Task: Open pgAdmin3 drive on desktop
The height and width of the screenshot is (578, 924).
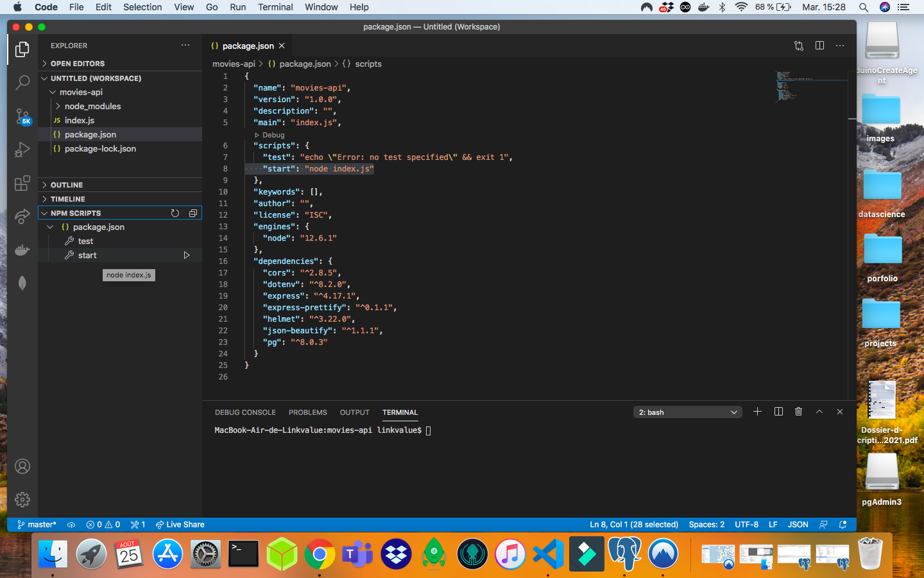Action: coord(882,480)
